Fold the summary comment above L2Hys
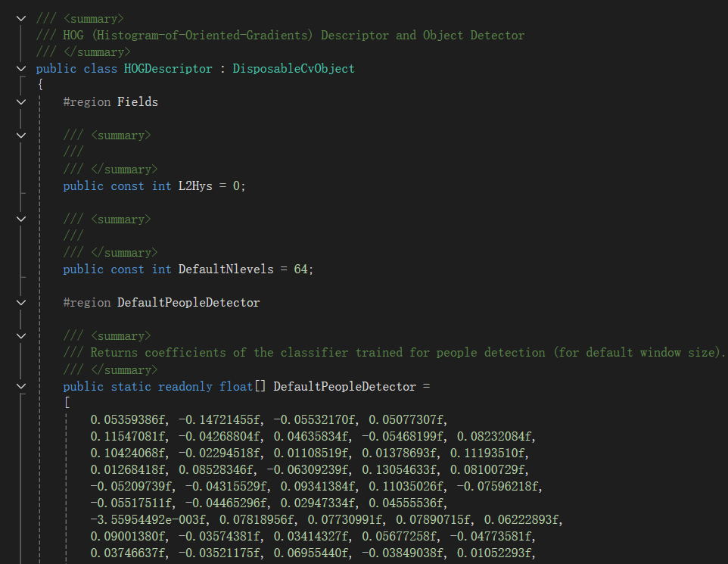This screenshot has width=728, height=564. [21, 136]
